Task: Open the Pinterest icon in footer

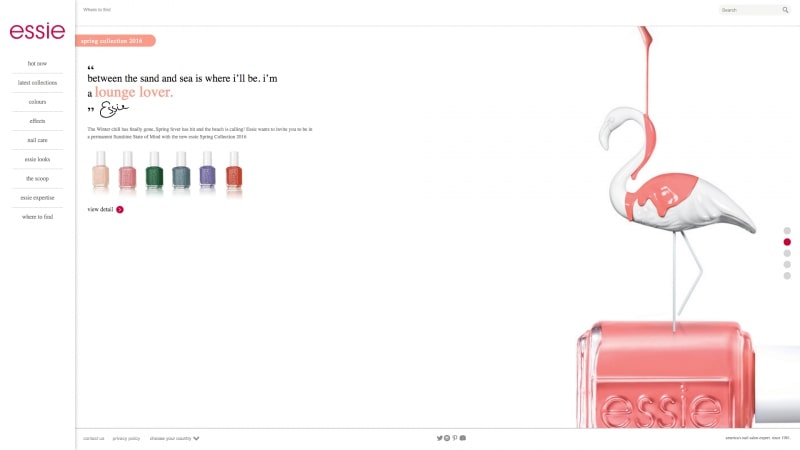Action: (x=455, y=438)
